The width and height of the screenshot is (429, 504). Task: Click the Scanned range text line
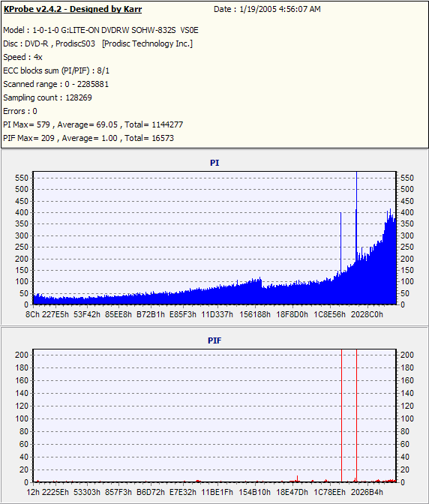(x=56, y=84)
